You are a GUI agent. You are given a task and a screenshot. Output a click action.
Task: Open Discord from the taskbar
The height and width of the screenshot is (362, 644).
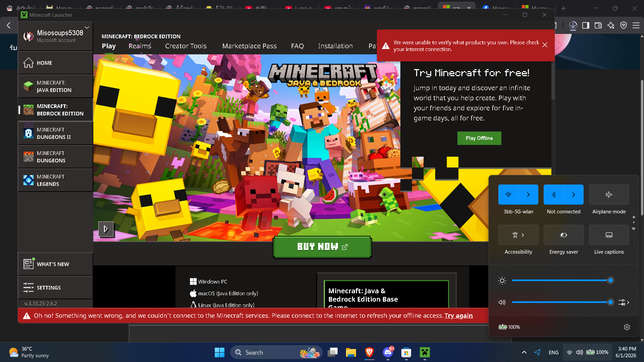[388, 352]
